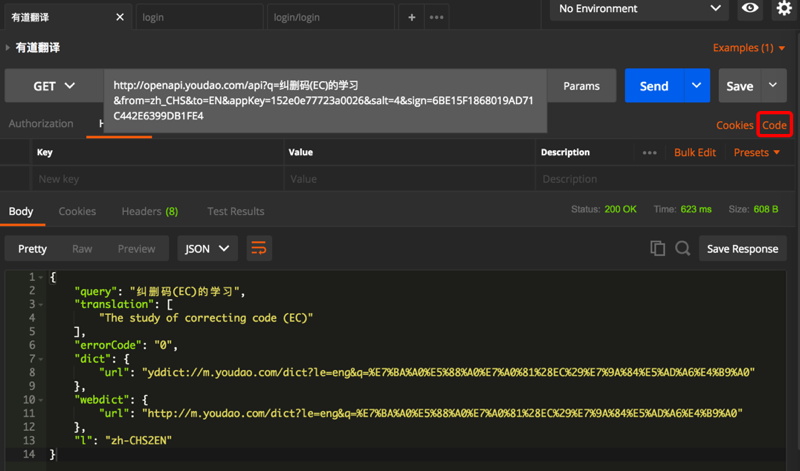Screen dimensions: 800x471
Task: Open Send button dropdown arrow
Action: point(696,86)
